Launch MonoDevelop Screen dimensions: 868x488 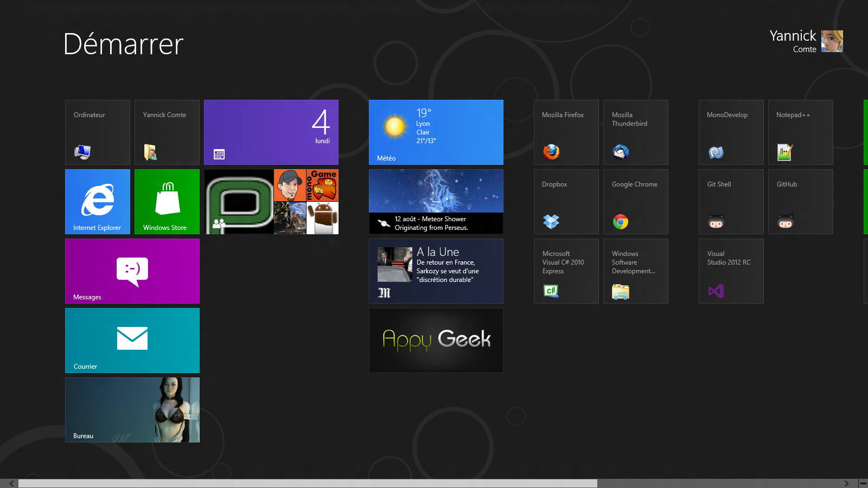[731, 132]
